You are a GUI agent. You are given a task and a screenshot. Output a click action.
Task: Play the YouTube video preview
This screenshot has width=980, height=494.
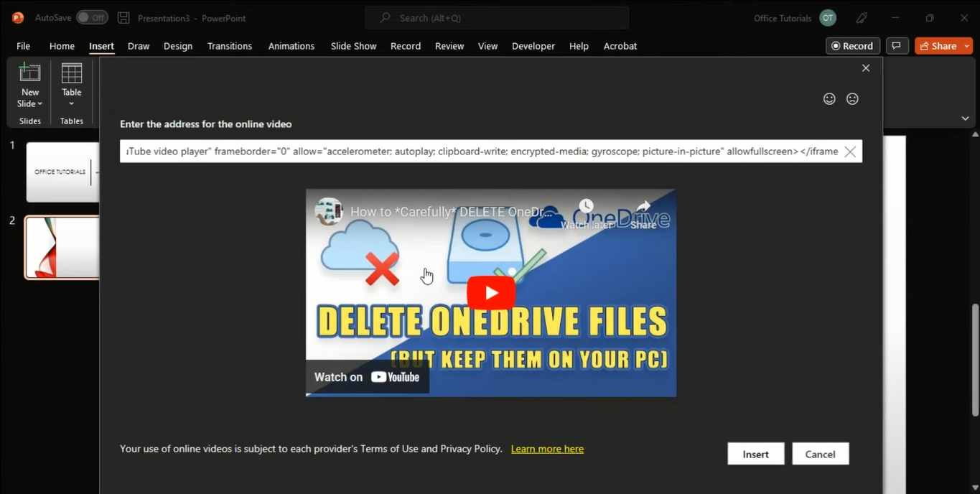click(x=490, y=292)
